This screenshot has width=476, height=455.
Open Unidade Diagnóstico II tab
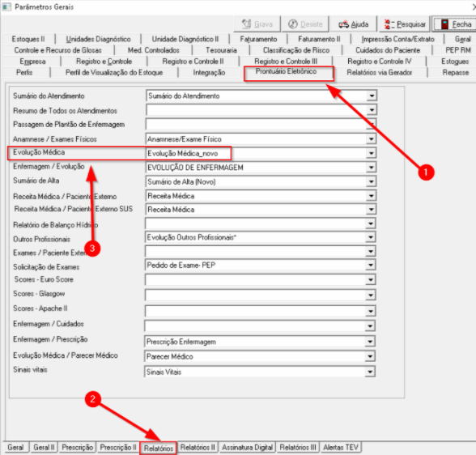click(x=185, y=39)
